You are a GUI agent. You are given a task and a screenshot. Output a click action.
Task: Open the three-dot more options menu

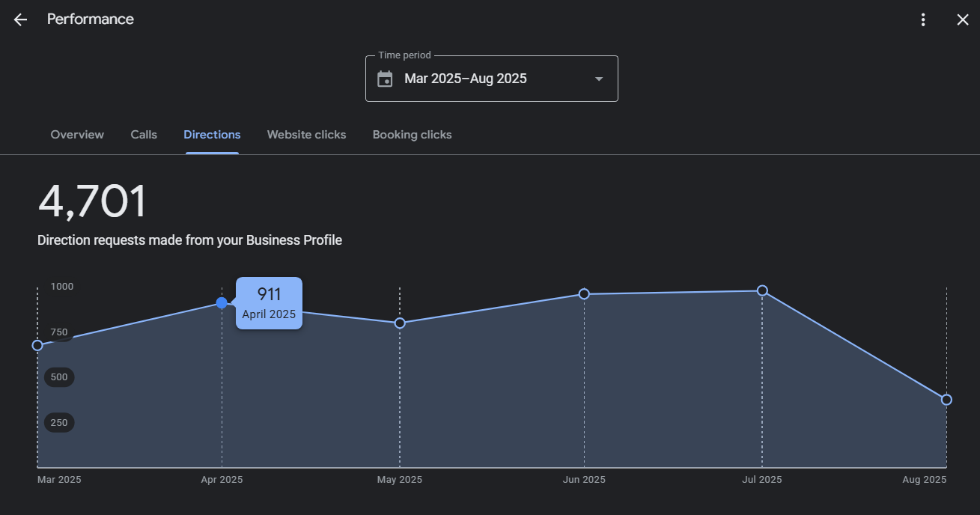[x=923, y=19]
